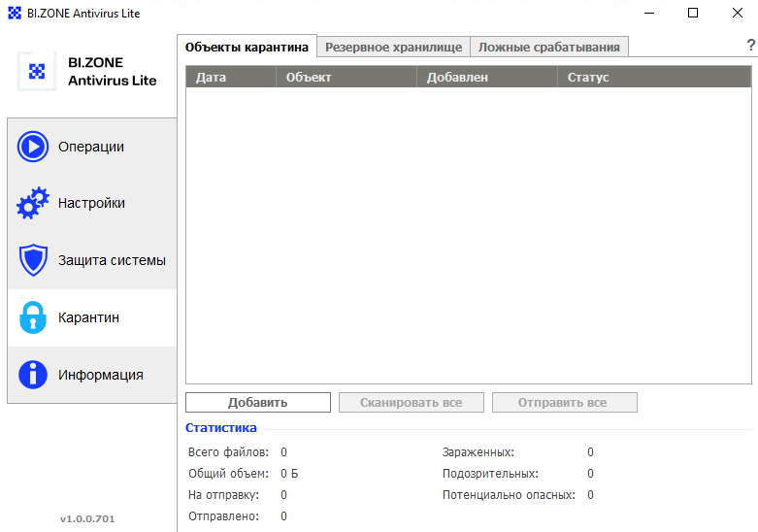Switch to Ложные срабатывания tab
This screenshot has width=758, height=532.
[549, 48]
